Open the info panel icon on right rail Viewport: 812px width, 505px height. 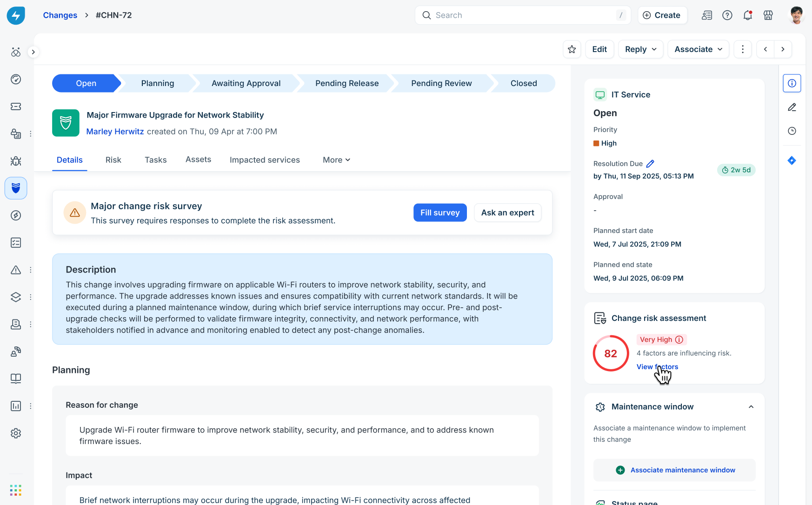792,83
